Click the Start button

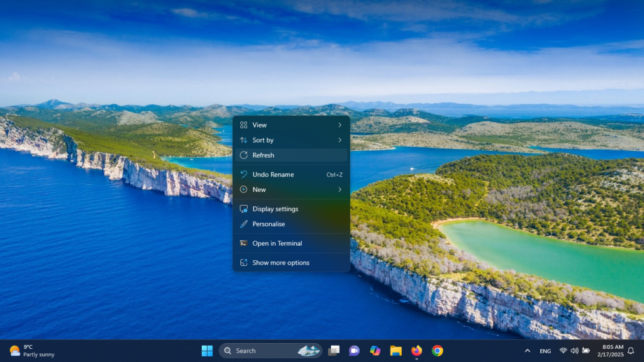point(208,351)
